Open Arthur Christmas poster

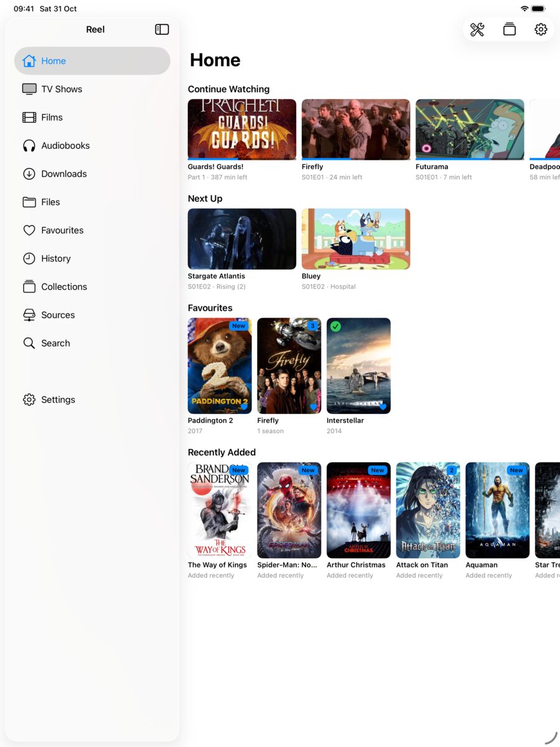(358, 510)
